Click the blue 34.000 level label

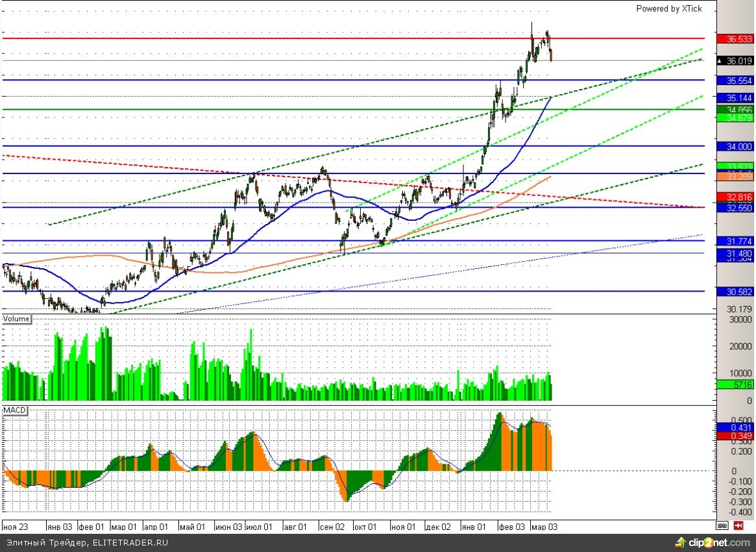735,146
